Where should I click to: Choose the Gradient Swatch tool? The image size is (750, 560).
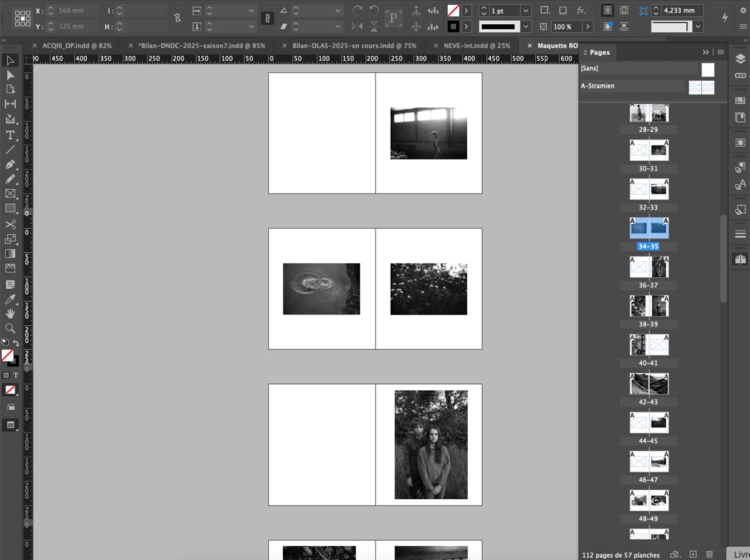click(10, 254)
